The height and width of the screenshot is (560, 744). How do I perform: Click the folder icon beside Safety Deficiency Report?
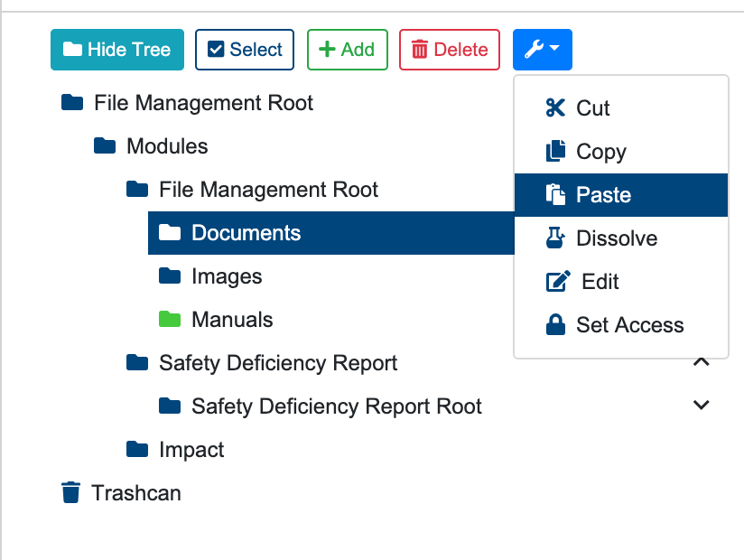(x=137, y=362)
